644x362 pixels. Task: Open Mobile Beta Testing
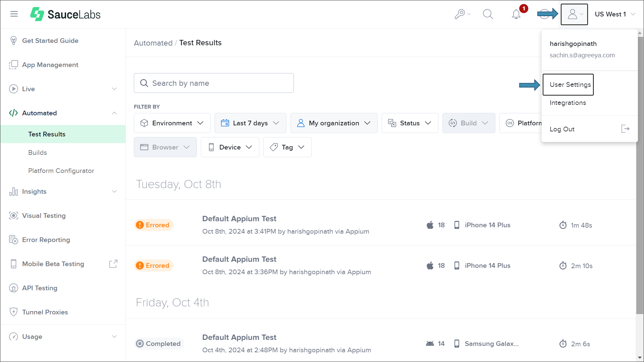pos(53,264)
